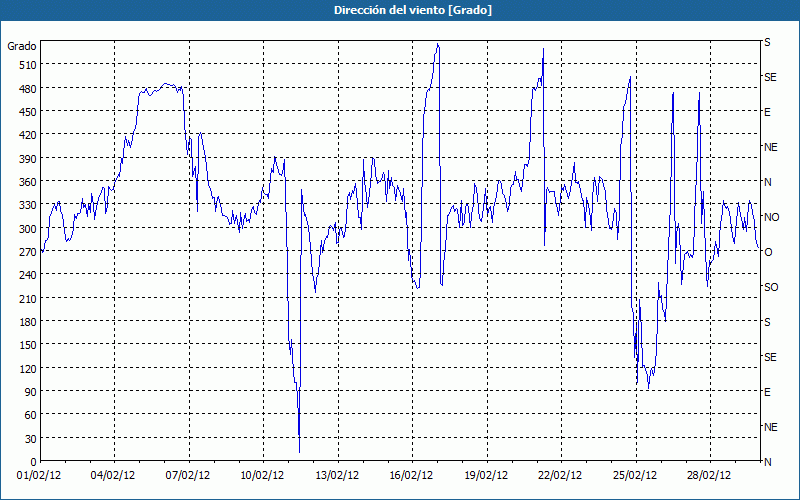Click the 210 y-axis tick label
Image resolution: width=800 pixels, height=500 pixels.
tap(27, 298)
